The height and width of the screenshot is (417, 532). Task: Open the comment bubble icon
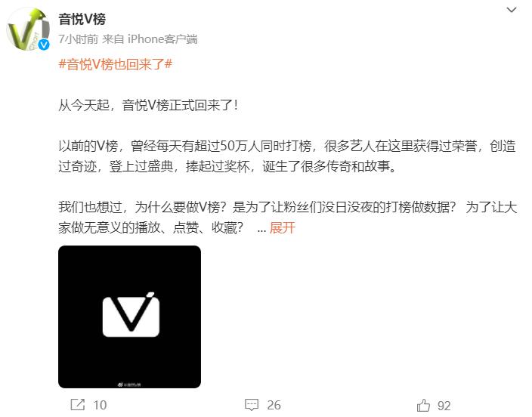[252, 405]
